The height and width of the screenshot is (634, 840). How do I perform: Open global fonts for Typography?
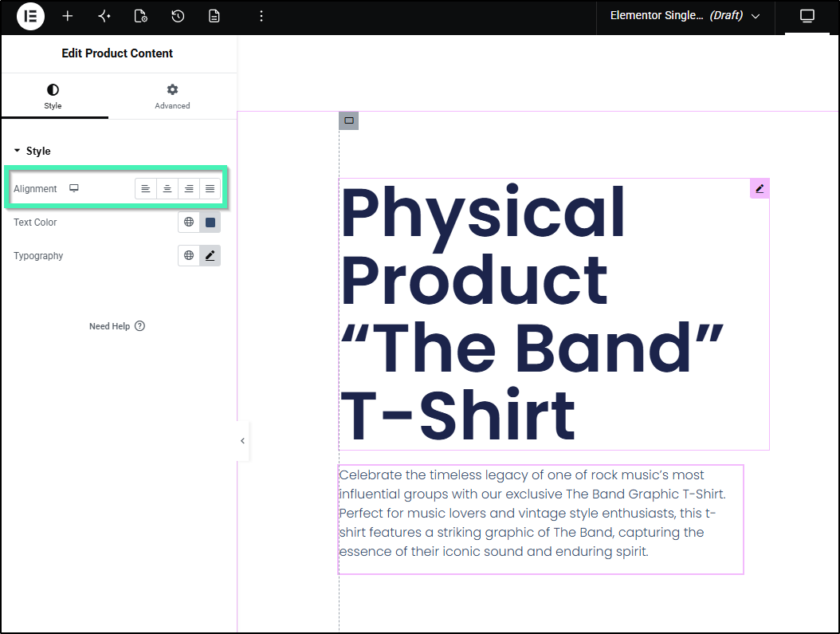pyautogui.click(x=189, y=256)
